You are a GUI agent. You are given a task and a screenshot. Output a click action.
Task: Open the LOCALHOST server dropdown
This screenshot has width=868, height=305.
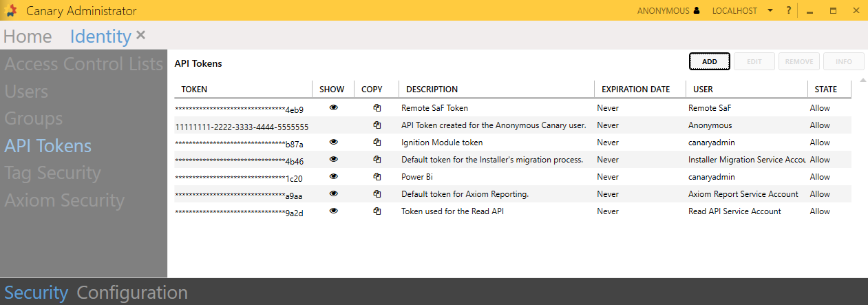pos(770,11)
